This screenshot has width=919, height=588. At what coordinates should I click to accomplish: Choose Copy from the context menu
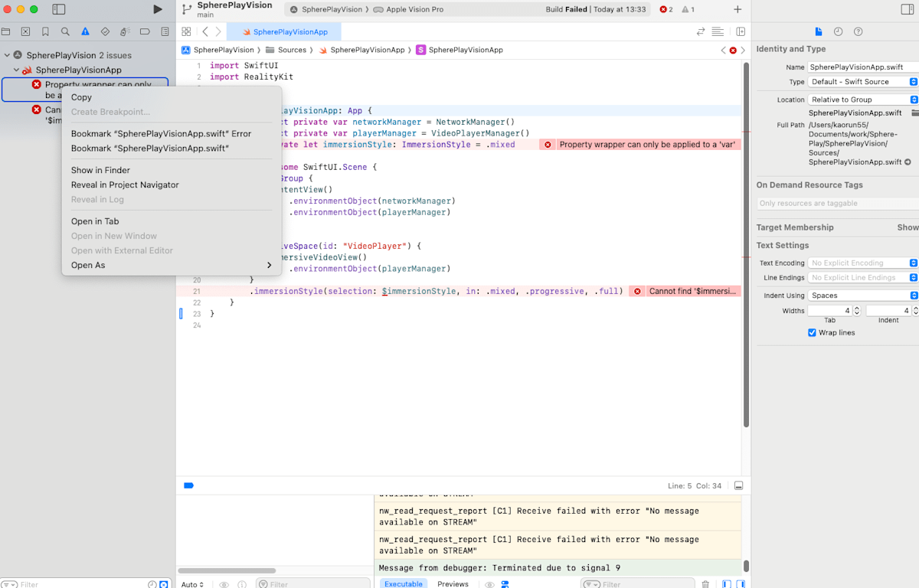[x=172, y=97]
